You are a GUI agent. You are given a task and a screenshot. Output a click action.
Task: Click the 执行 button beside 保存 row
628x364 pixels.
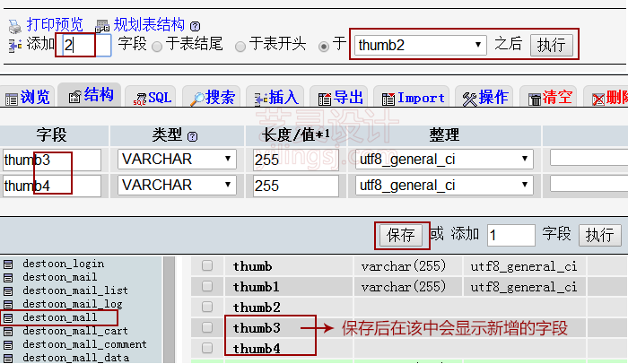[x=599, y=235]
